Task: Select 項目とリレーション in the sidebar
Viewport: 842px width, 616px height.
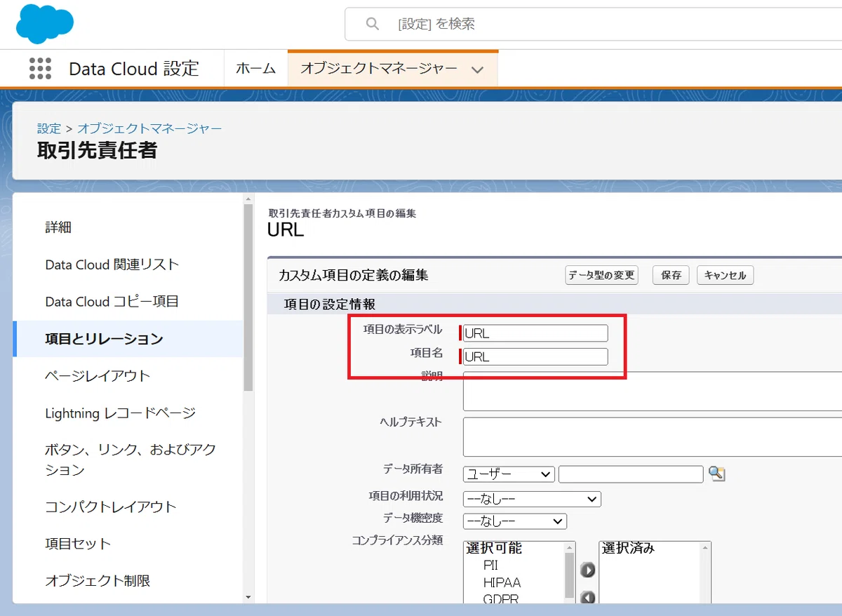Action: tap(128, 339)
